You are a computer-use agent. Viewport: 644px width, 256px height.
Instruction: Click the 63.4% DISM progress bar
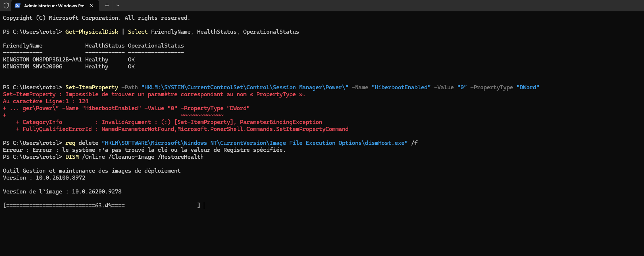pos(102,206)
